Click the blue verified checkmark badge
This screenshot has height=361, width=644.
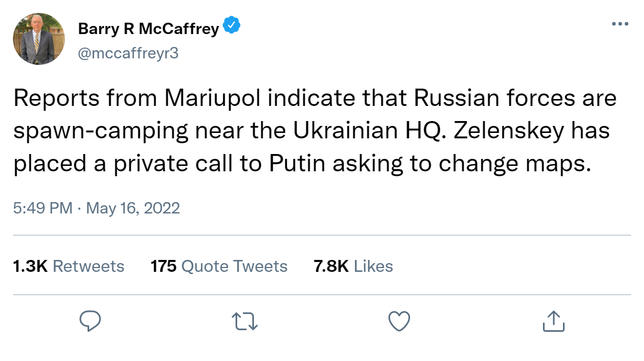(x=232, y=25)
